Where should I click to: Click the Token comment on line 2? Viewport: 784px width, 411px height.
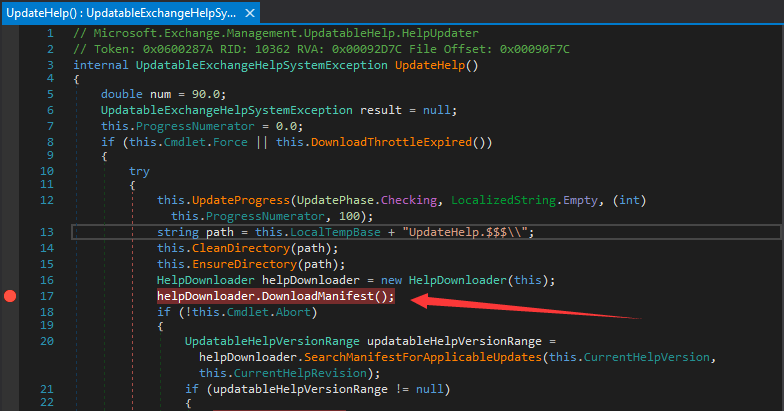(321, 49)
